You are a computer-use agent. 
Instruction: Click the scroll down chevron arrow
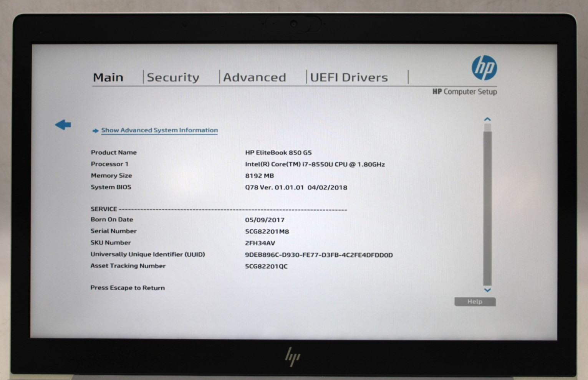[487, 290]
